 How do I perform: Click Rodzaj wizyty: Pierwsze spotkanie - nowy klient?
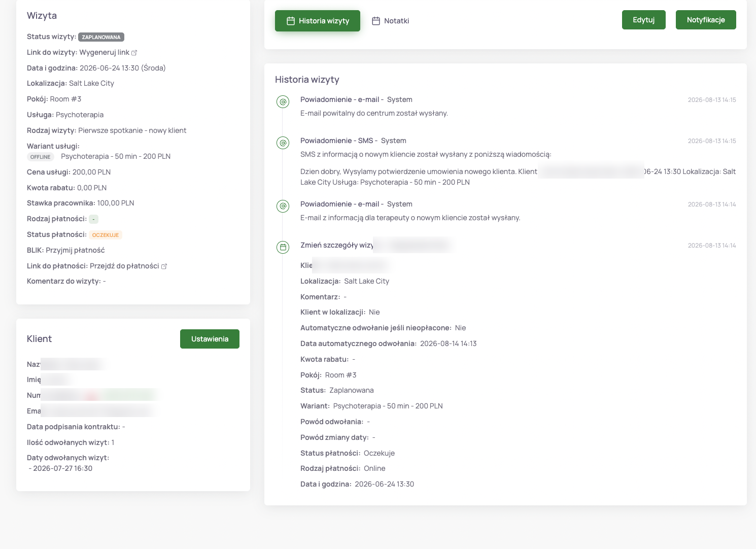tap(107, 130)
